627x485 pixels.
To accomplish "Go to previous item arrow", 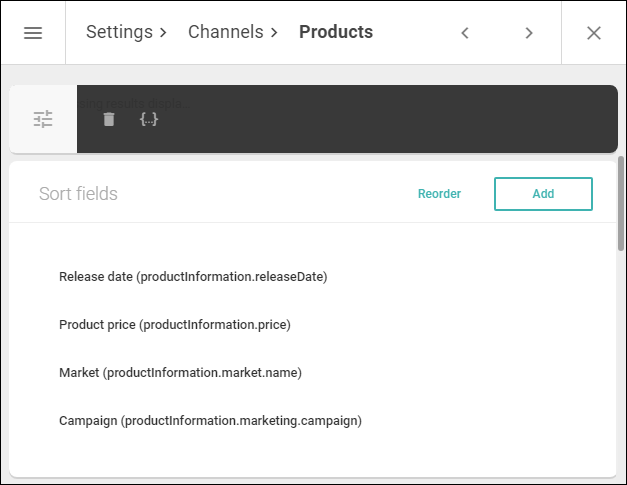I will pyautogui.click(x=465, y=33).
